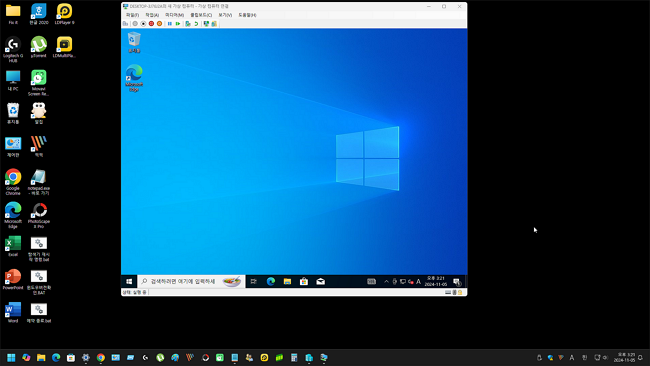The width and height of the screenshot is (650, 366).
Task: Open the 클립보드(C) menu
Action: tap(201, 15)
